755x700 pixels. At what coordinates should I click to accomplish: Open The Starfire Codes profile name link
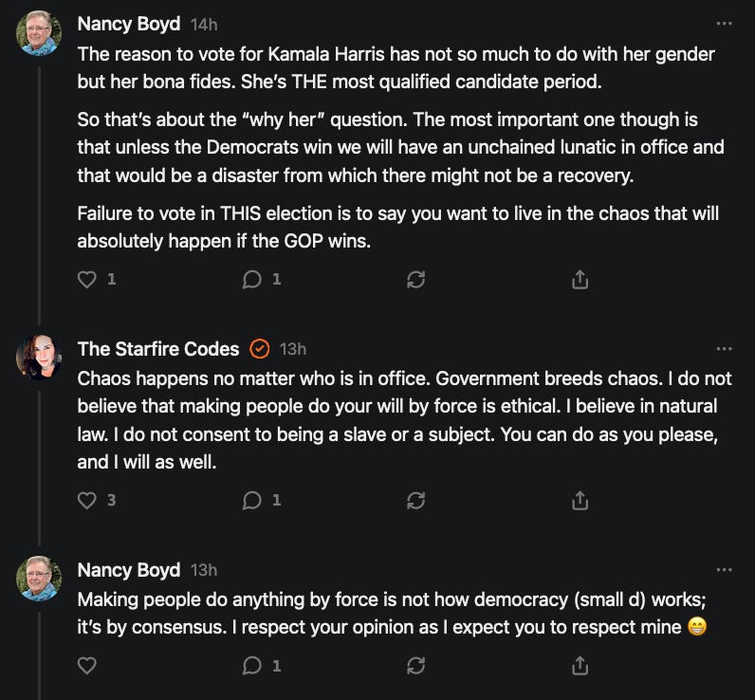[158, 349]
